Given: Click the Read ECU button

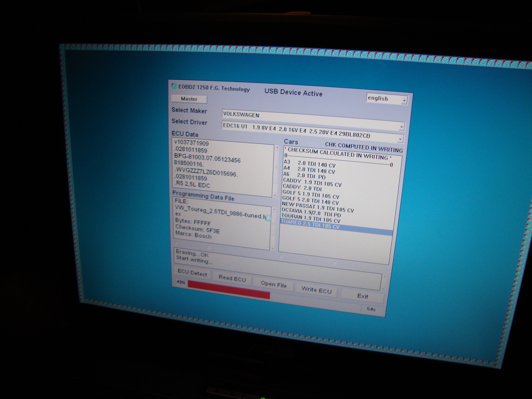Looking at the screenshot, I should point(232,278).
